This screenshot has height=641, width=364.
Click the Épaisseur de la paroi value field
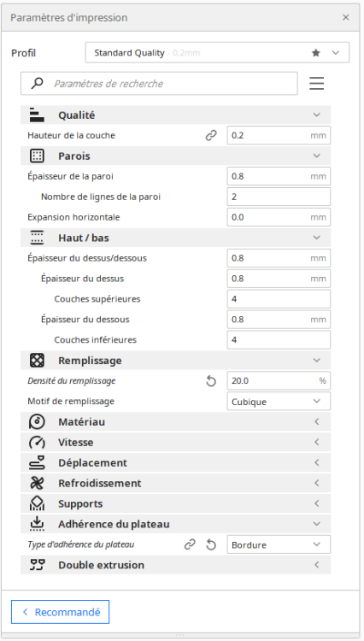tap(279, 176)
